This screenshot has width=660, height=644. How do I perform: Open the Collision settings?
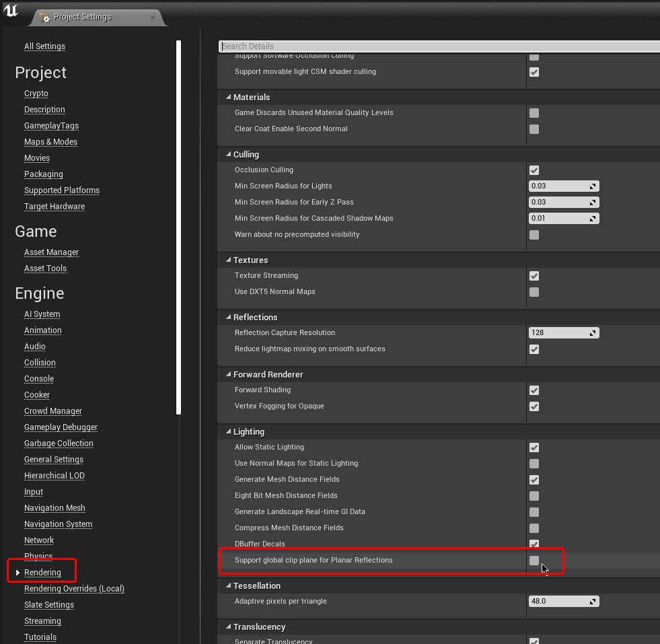(40, 363)
